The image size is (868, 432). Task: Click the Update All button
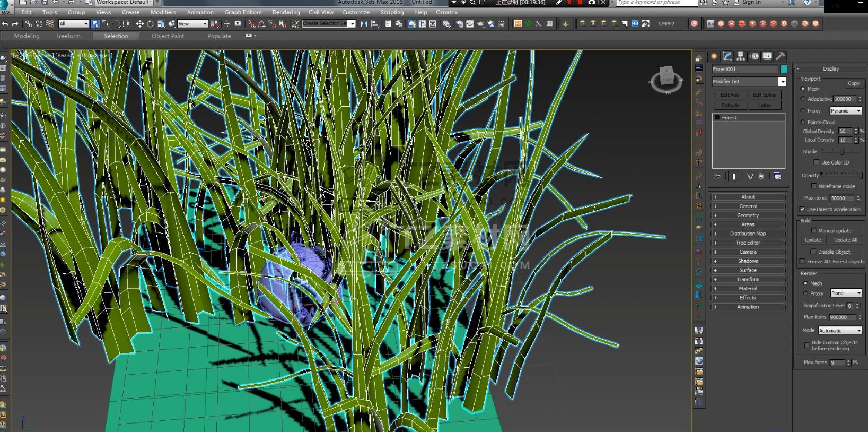(x=845, y=240)
